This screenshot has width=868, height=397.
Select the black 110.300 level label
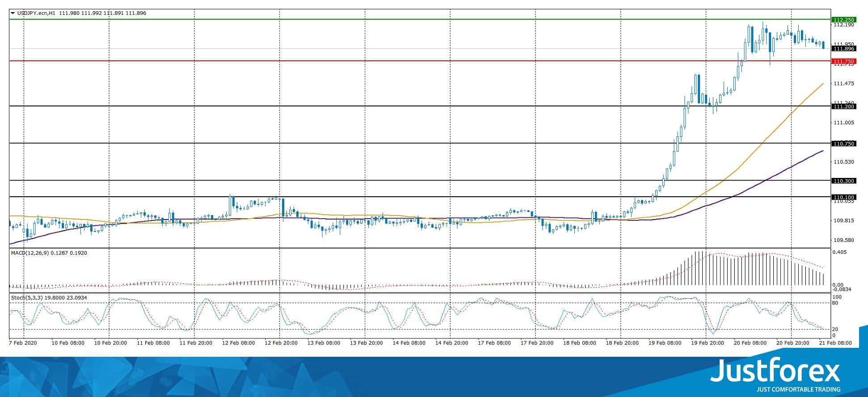(x=843, y=181)
